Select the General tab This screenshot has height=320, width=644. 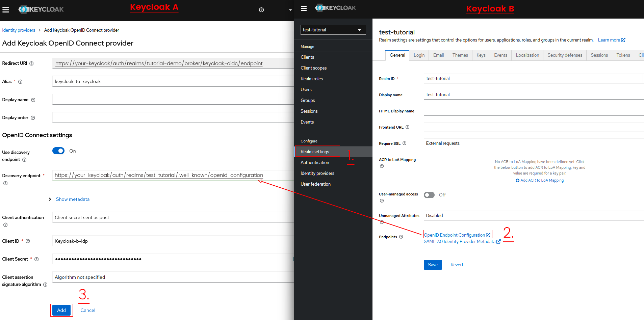click(397, 55)
